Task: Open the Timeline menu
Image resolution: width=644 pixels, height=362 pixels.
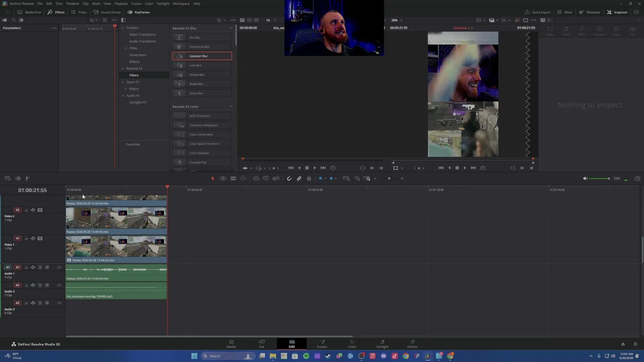Action: point(72,4)
